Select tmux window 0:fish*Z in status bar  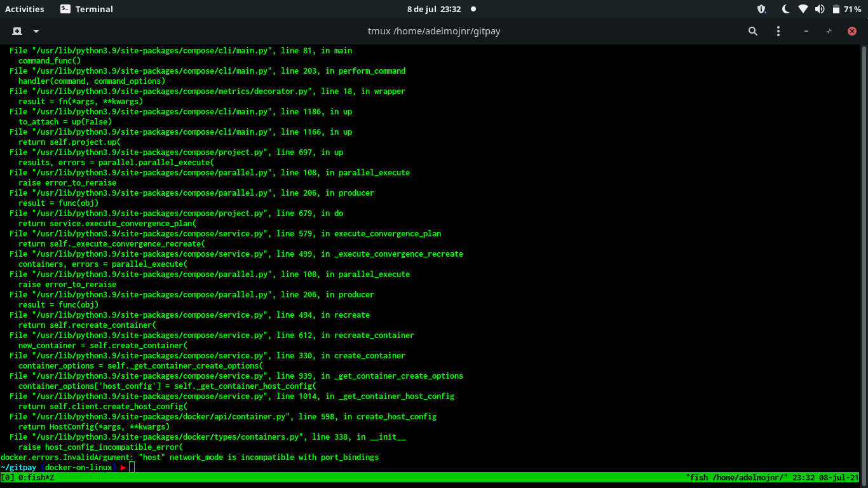pyautogui.click(x=36, y=477)
